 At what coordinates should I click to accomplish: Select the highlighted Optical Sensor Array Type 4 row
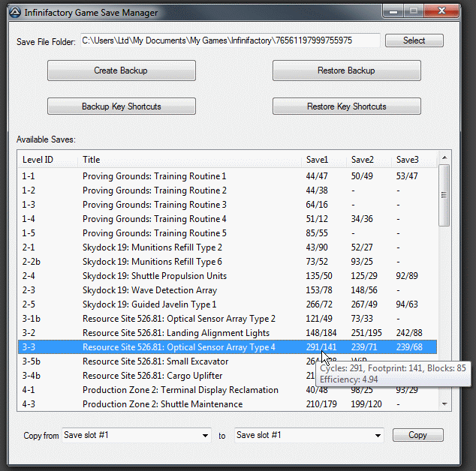point(227,347)
